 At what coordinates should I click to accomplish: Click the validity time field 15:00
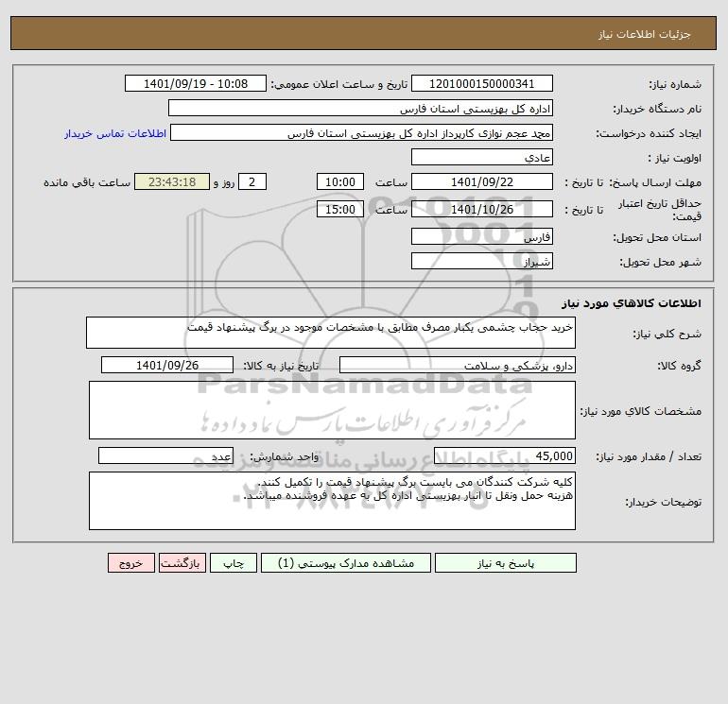coord(339,209)
